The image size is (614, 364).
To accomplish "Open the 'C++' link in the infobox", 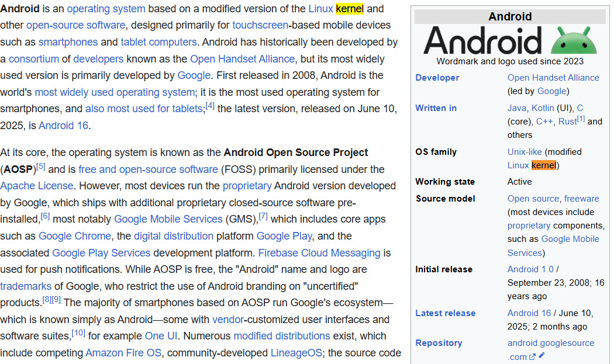I will pos(544,122).
